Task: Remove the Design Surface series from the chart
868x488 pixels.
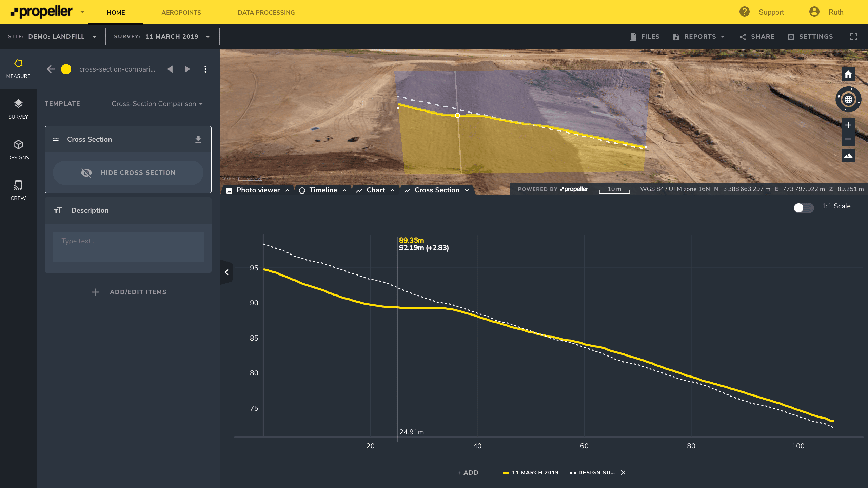Action: (x=623, y=472)
